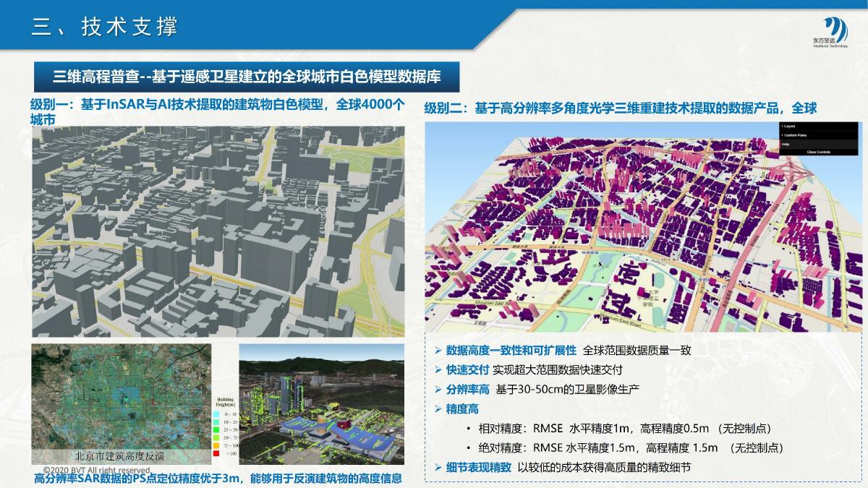Open the Help item in the control panel
Viewport: 868px width, 488px height.
coord(786,144)
